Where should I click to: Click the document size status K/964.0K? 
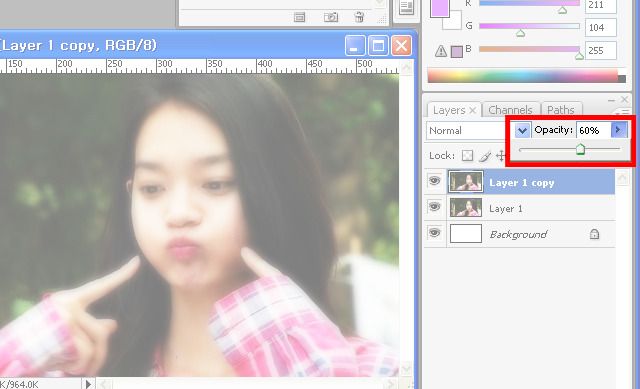[x=20, y=384]
